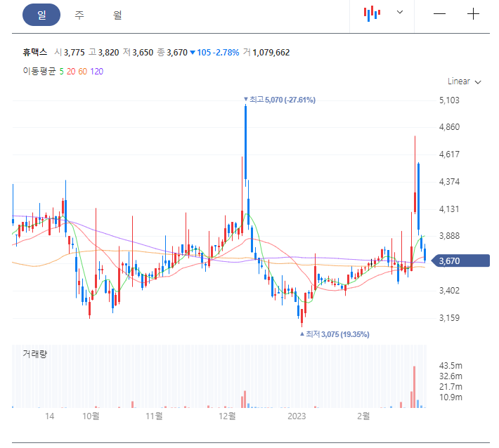
Task: Click the 43.5m volume axis label
Action: (x=451, y=366)
